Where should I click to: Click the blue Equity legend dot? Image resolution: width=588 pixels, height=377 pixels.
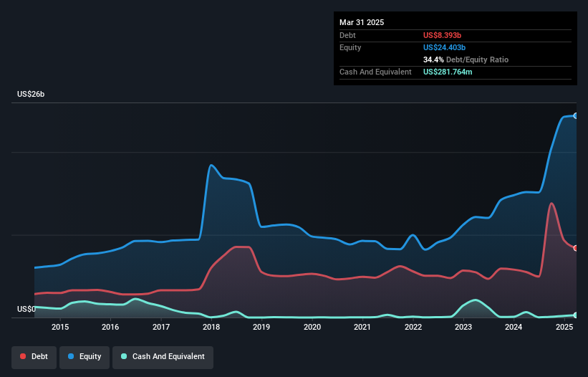(x=71, y=356)
